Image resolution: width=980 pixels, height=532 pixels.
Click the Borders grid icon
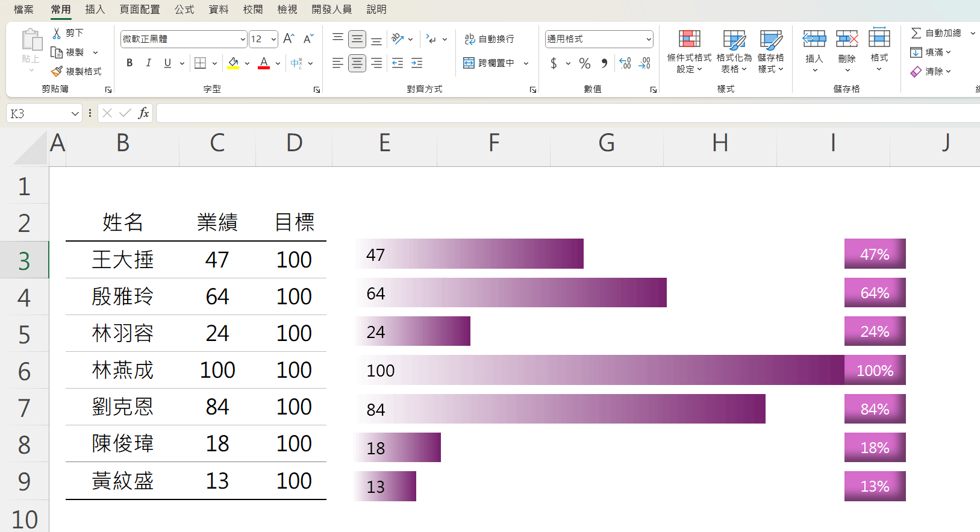click(201, 63)
